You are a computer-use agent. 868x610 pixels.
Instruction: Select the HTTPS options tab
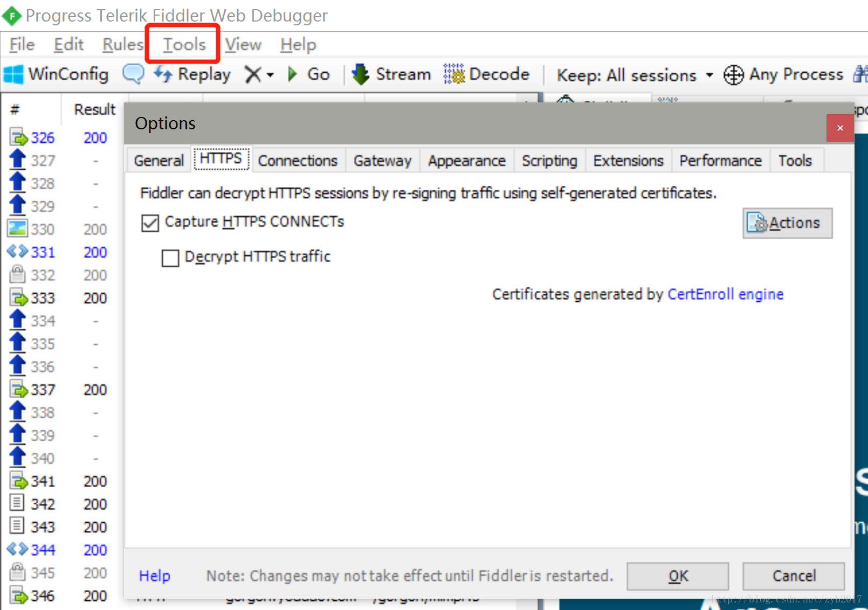(x=221, y=159)
